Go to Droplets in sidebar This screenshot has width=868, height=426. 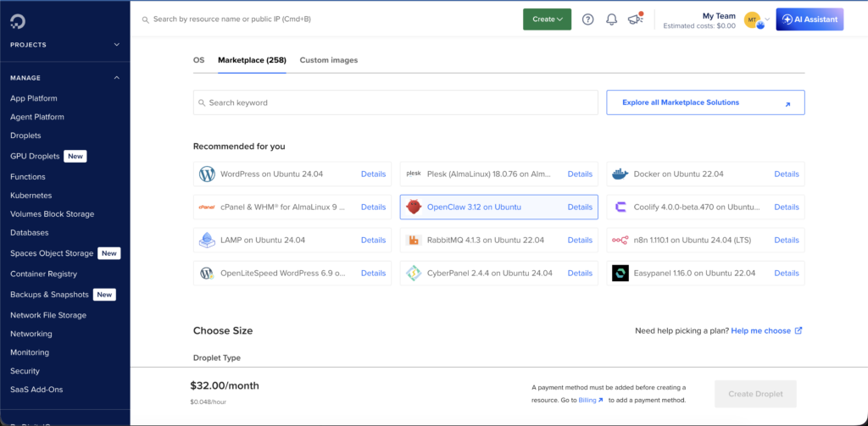click(x=25, y=136)
